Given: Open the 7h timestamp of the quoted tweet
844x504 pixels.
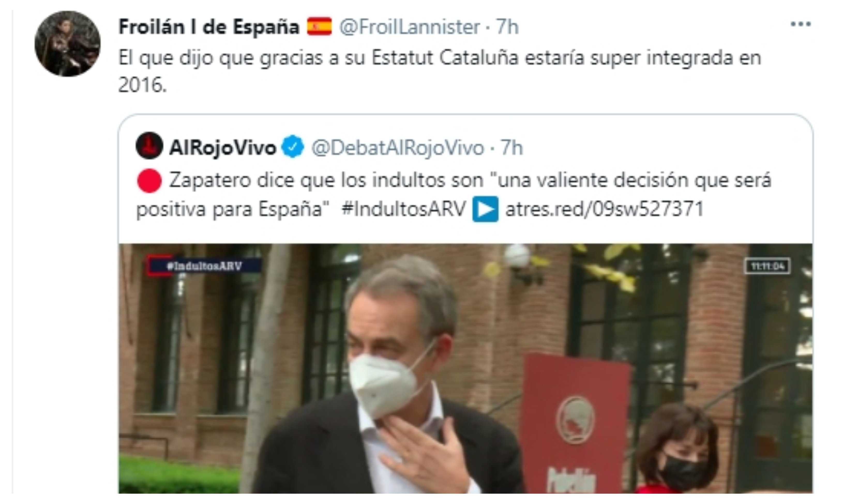Looking at the screenshot, I should [x=511, y=148].
